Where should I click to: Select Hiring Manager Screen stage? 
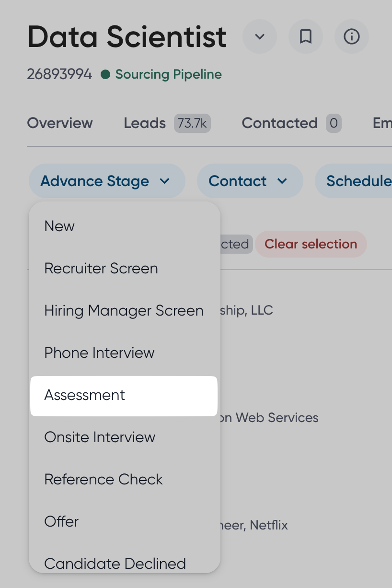(x=124, y=311)
